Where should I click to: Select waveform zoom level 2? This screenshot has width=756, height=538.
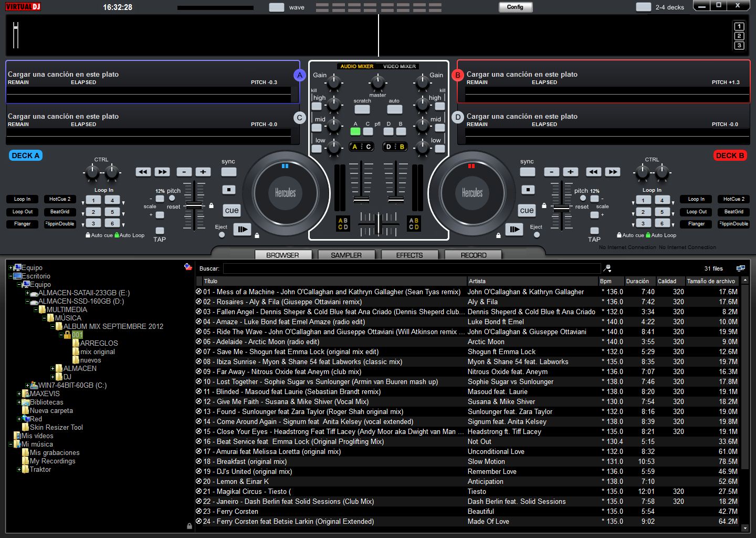pos(739,36)
